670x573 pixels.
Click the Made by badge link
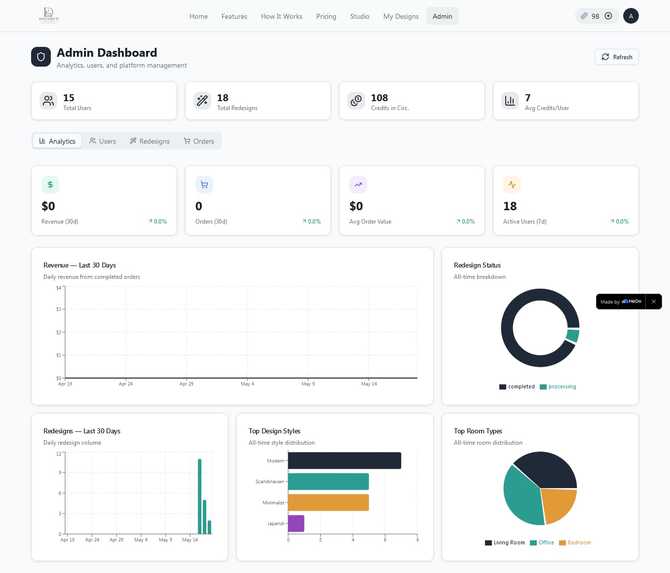click(x=621, y=302)
